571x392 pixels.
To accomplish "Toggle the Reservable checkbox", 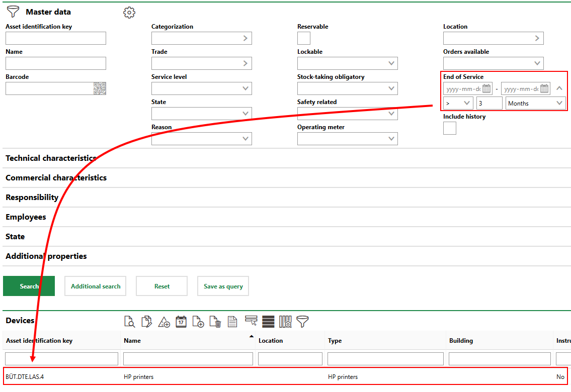I will (x=304, y=38).
